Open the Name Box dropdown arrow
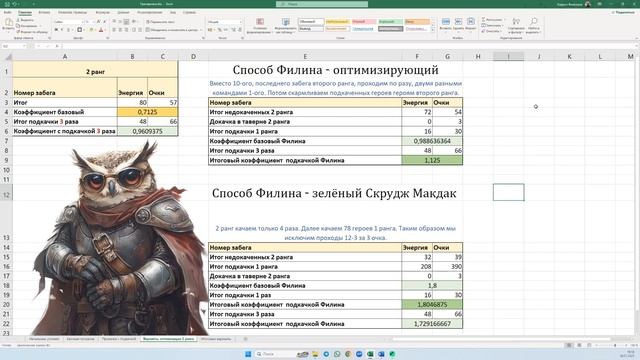640x360 pixels. pyautogui.click(x=24, y=46)
